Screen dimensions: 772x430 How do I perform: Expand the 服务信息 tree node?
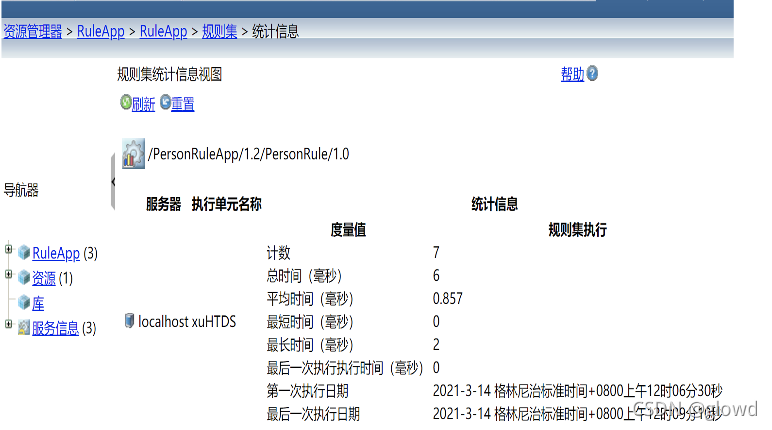tap(8, 324)
